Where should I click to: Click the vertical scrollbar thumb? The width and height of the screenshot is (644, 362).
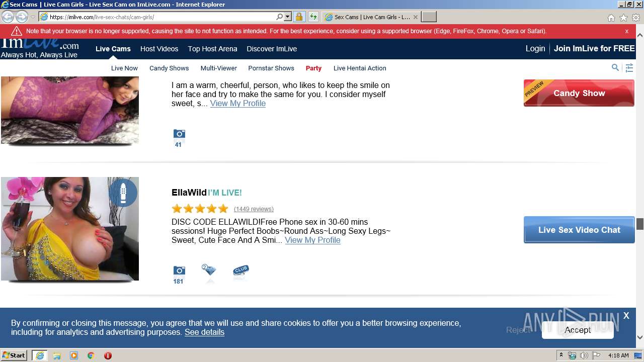pyautogui.click(x=640, y=224)
